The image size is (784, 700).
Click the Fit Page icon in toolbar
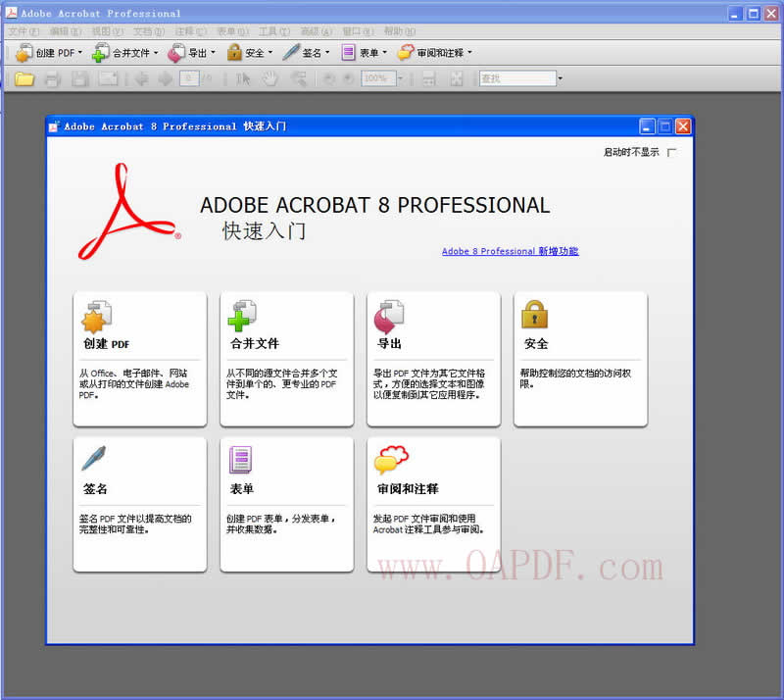point(456,79)
